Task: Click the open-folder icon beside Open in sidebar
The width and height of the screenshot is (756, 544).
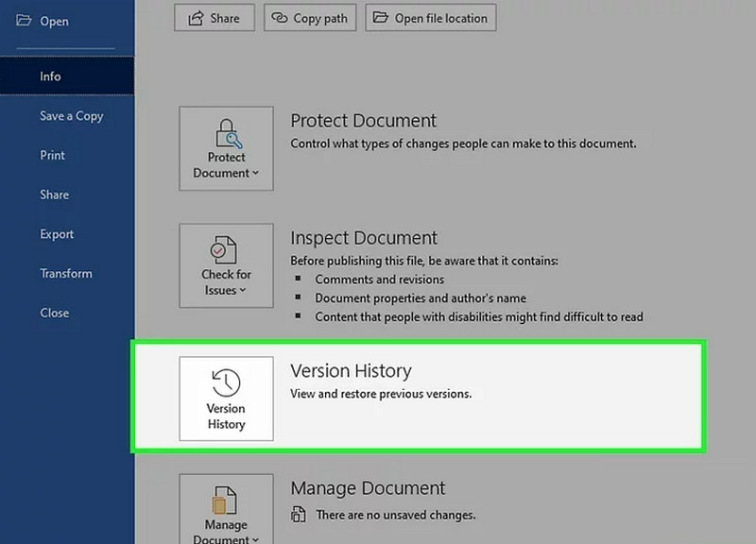Action: coord(24,20)
